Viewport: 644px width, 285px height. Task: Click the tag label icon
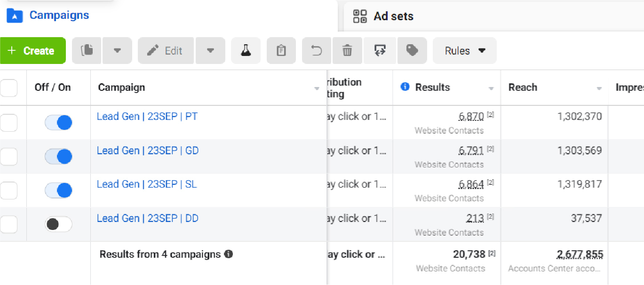click(412, 51)
